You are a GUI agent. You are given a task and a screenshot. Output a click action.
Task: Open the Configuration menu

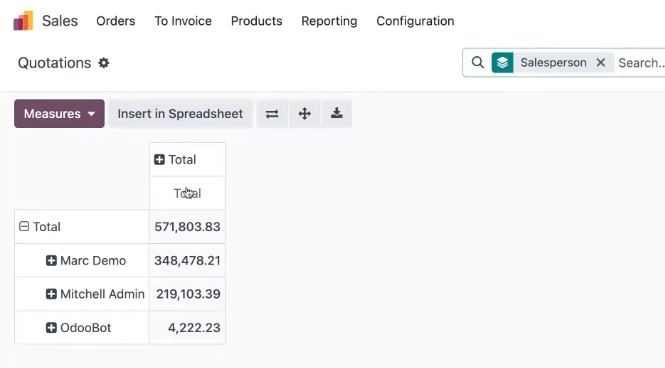415,21
